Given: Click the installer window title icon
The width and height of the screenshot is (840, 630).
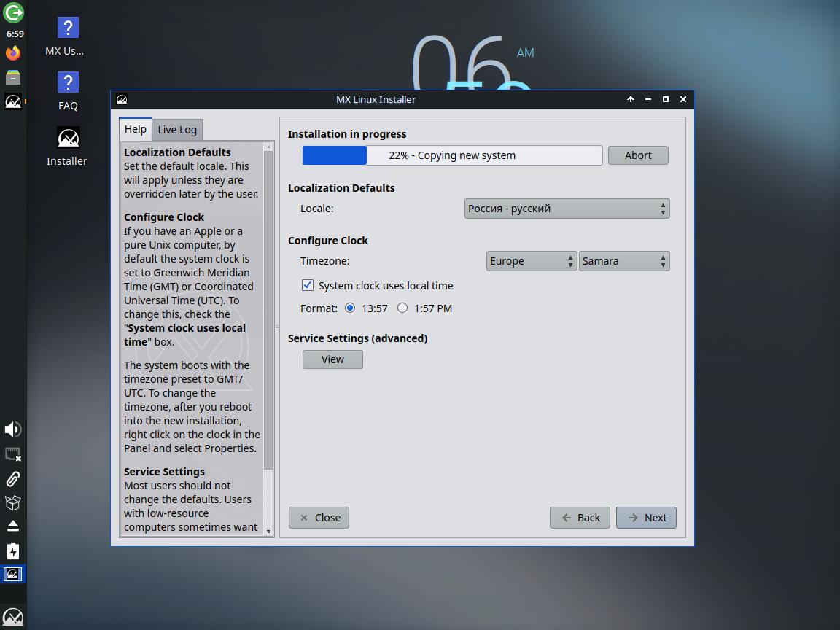Looking at the screenshot, I should pos(122,99).
